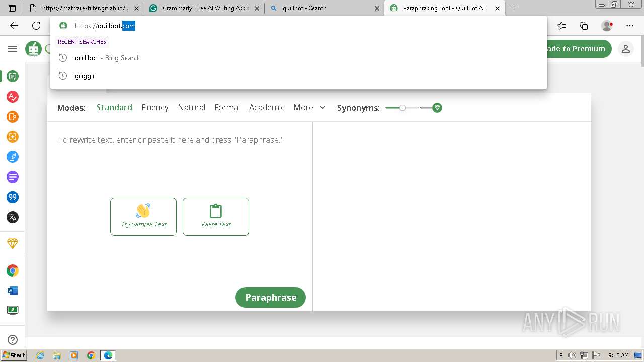Open the Co-Writer pen sidebar icon
Image resolution: width=644 pixels, height=362 pixels.
click(13, 157)
